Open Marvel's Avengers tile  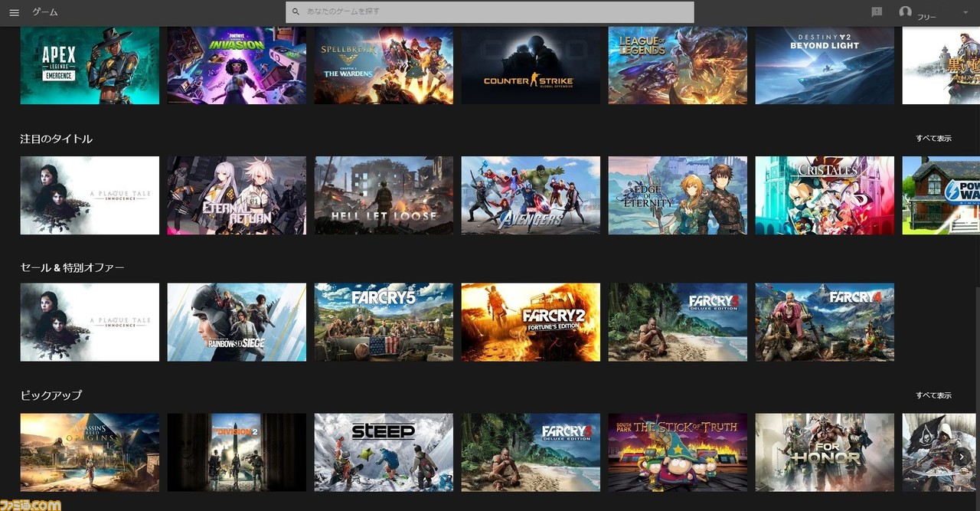pos(531,195)
